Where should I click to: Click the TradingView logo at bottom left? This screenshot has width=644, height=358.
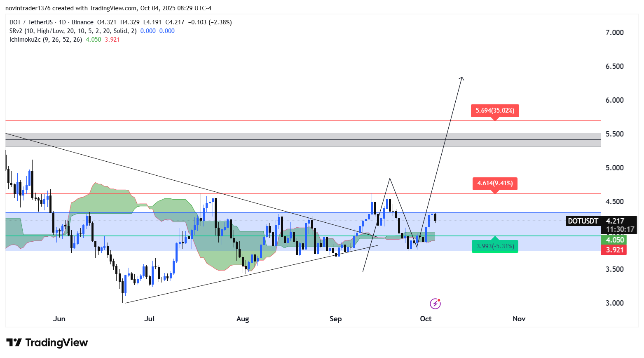click(x=47, y=343)
